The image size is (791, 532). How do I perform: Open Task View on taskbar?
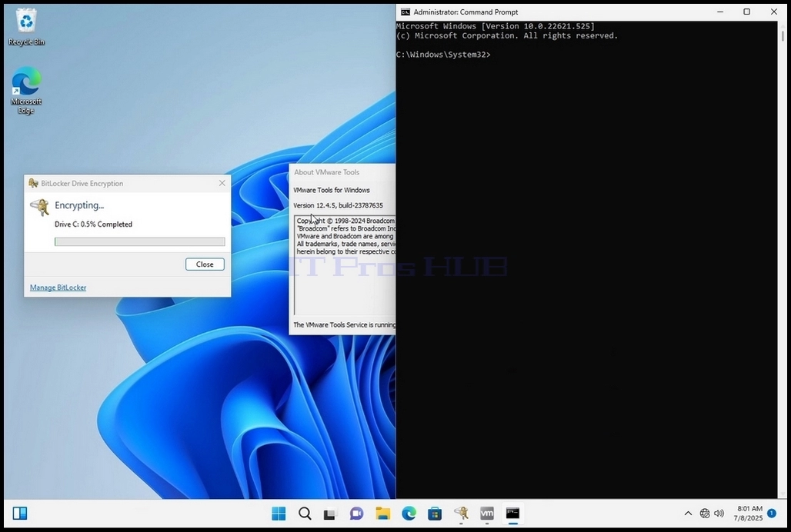click(x=330, y=514)
